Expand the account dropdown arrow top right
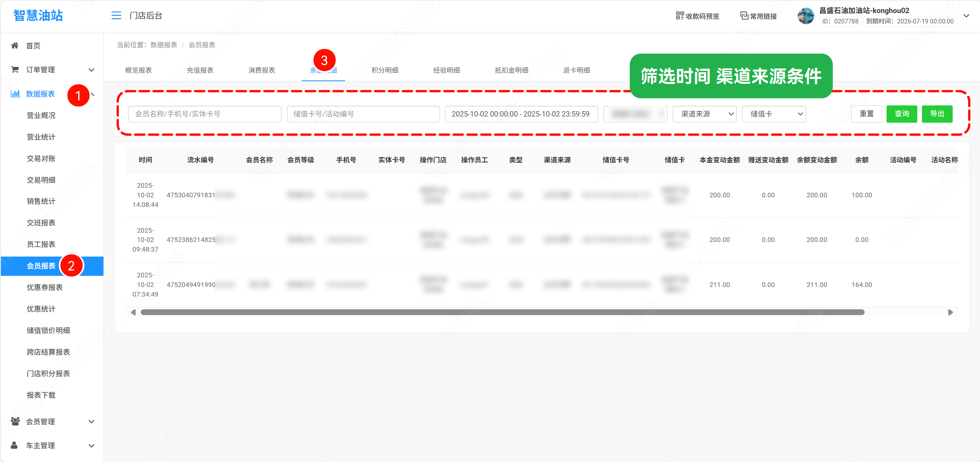This screenshot has height=462, width=980. [x=966, y=16]
